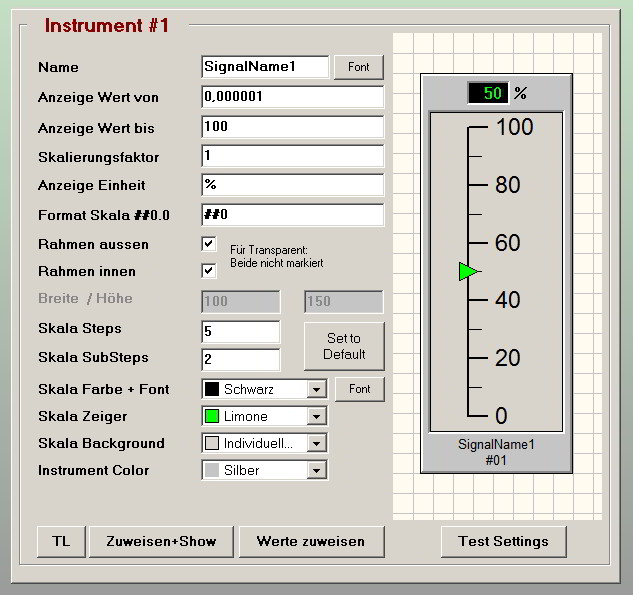Screen dimensions: 633x595
Task: Click the Skala Steps input field
Action: click(x=240, y=331)
